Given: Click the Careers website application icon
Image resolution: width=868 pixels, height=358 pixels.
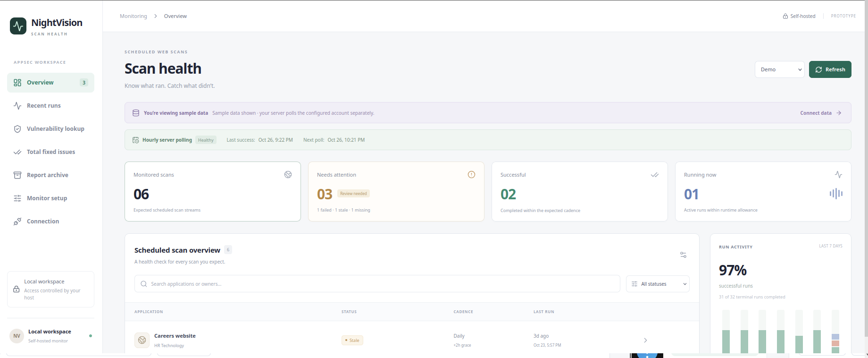Looking at the screenshot, I should click(x=142, y=340).
